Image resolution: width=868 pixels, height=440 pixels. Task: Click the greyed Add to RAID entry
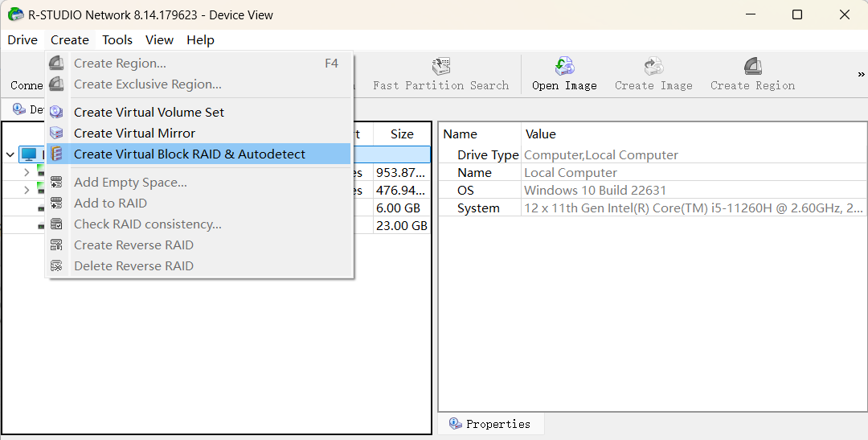coord(199,204)
